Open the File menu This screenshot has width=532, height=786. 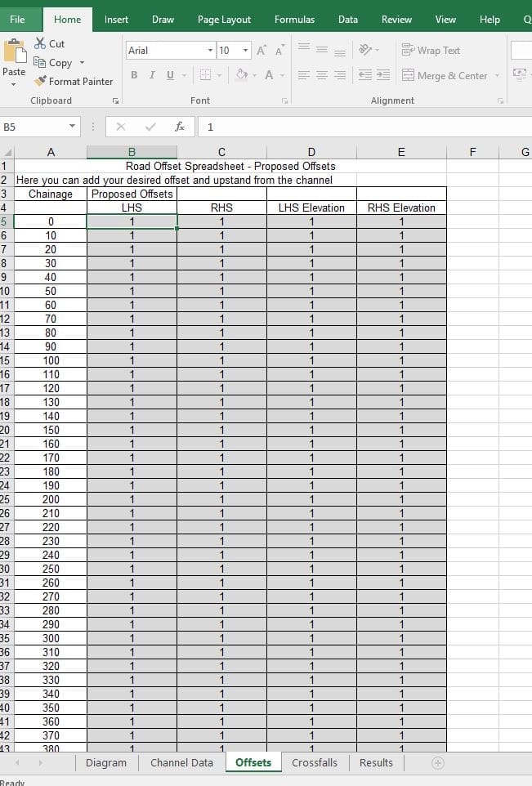pyautogui.click(x=17, y=20)
